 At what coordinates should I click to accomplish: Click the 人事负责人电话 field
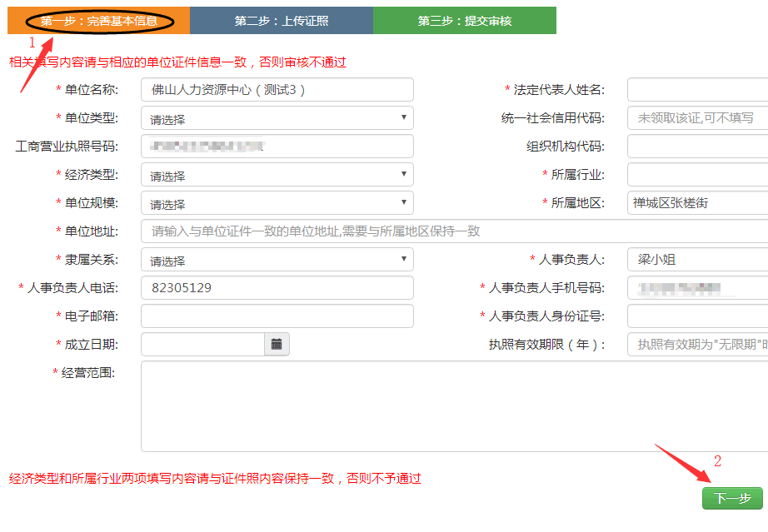277,288
